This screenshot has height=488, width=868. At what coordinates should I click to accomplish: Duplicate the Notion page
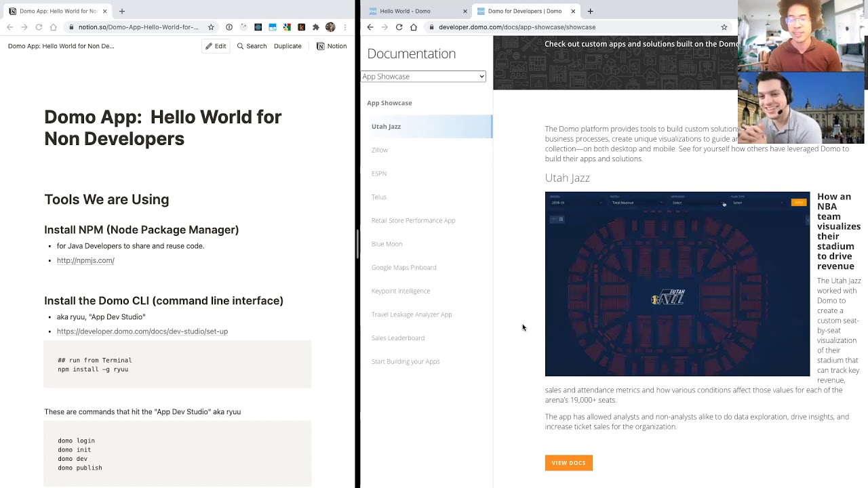288,46
